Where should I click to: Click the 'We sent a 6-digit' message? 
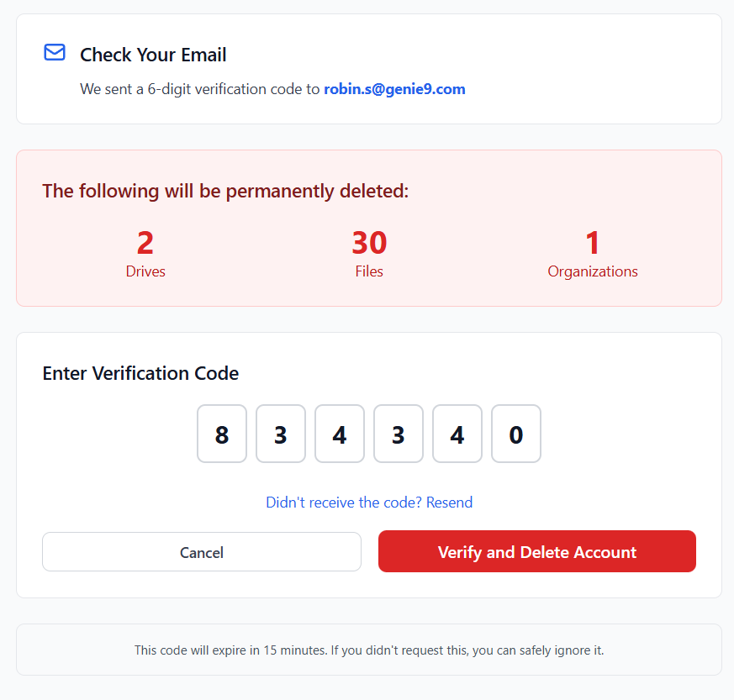(x=200, y=89)
